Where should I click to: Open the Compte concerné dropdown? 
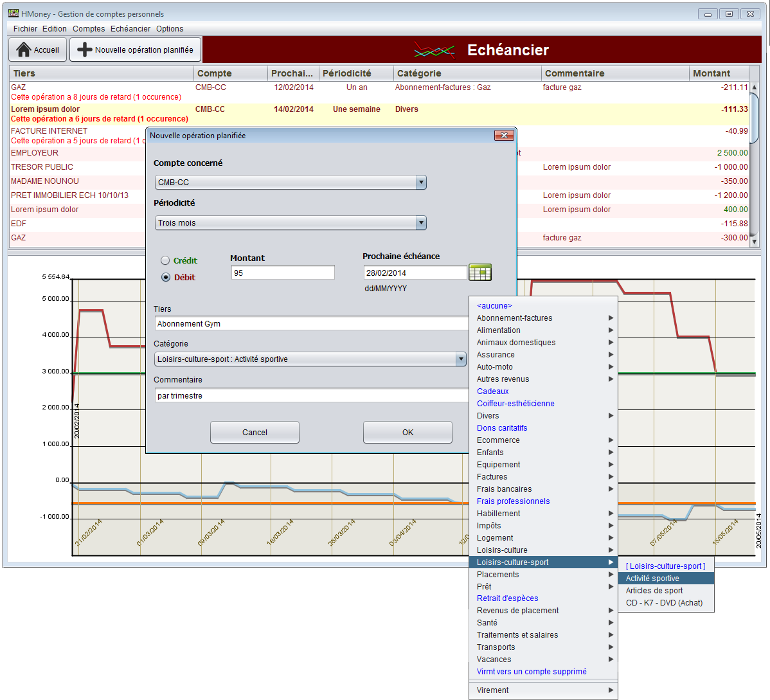421,183
